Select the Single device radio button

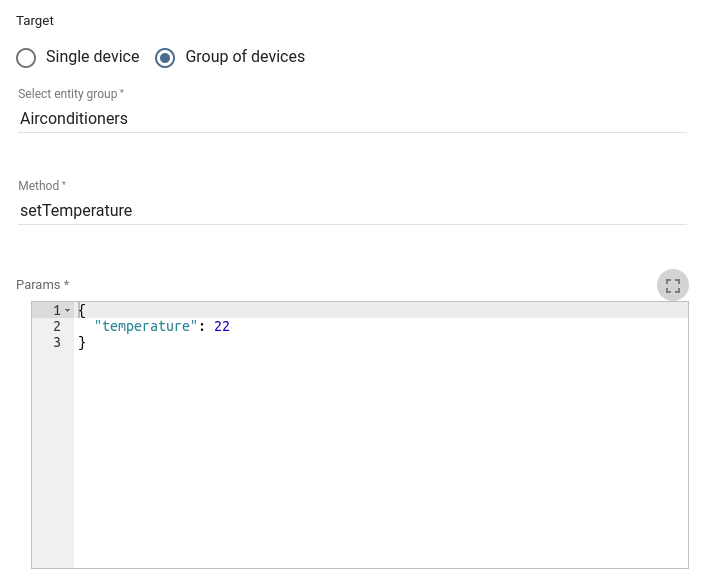[x=26, y=58]
